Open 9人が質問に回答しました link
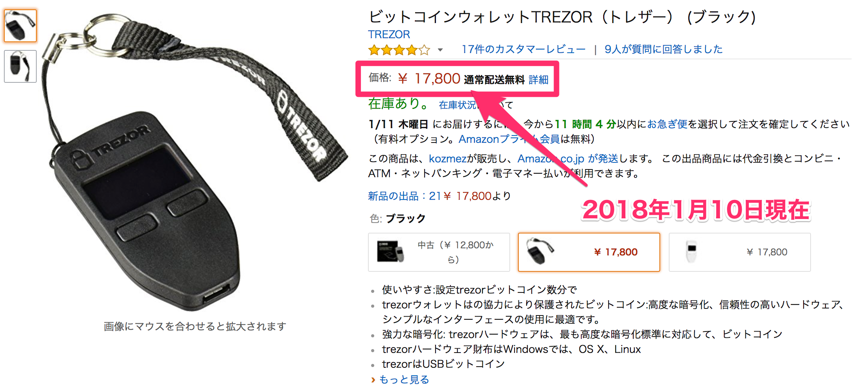868x385 pixels. (x=663, y=49)
